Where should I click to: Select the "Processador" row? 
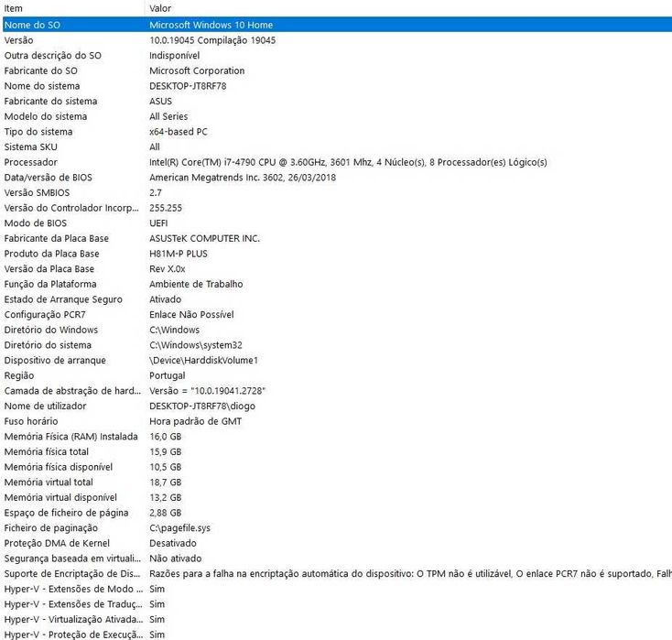click(x=337, y=162)
